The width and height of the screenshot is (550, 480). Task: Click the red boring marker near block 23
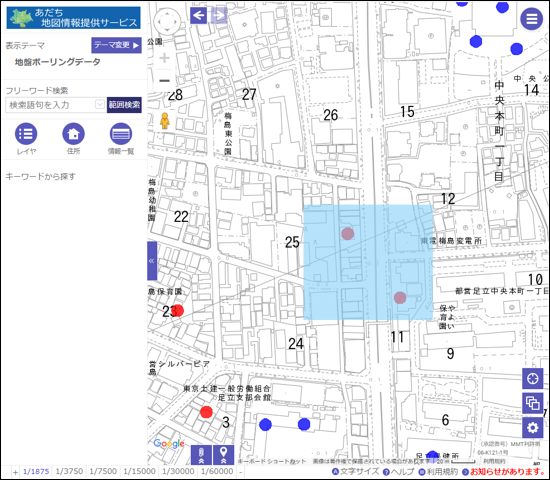pos(178,310)
